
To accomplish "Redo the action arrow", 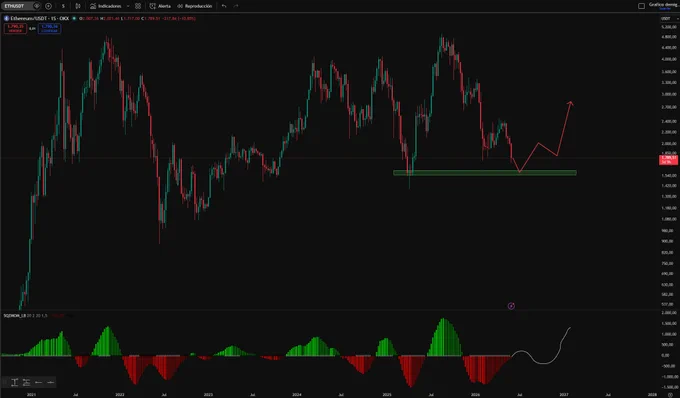I will click(236, 6).
